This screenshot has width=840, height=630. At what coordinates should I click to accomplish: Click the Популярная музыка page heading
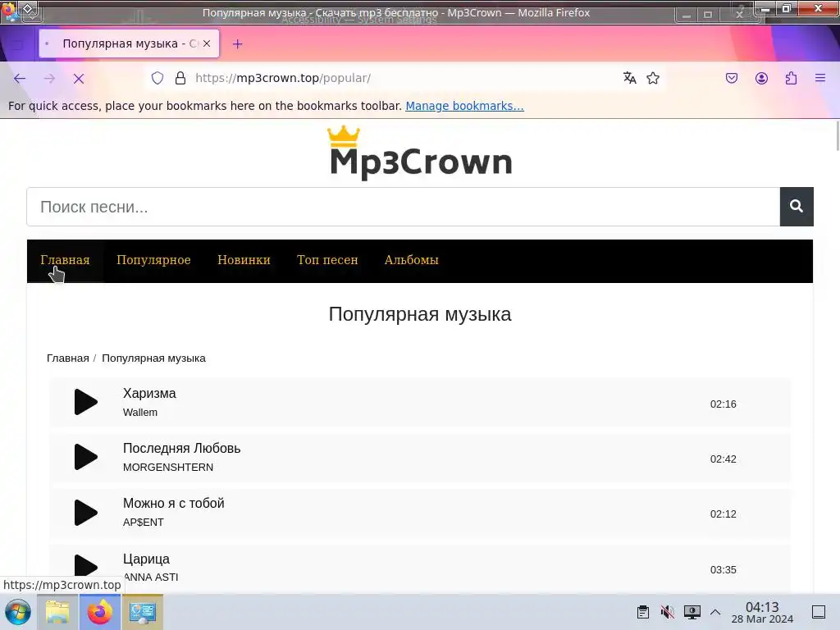tap(420, 314)
